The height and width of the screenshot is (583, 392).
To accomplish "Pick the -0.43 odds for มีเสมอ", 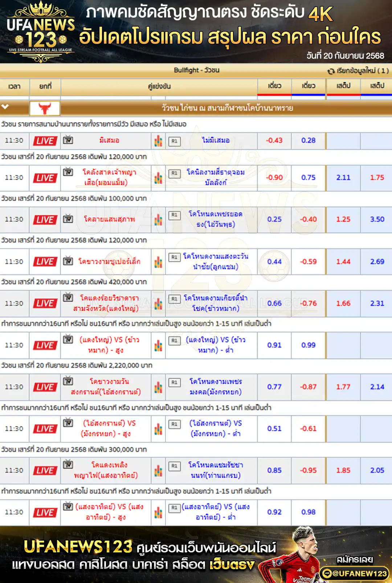I will [x=274, y=140].
